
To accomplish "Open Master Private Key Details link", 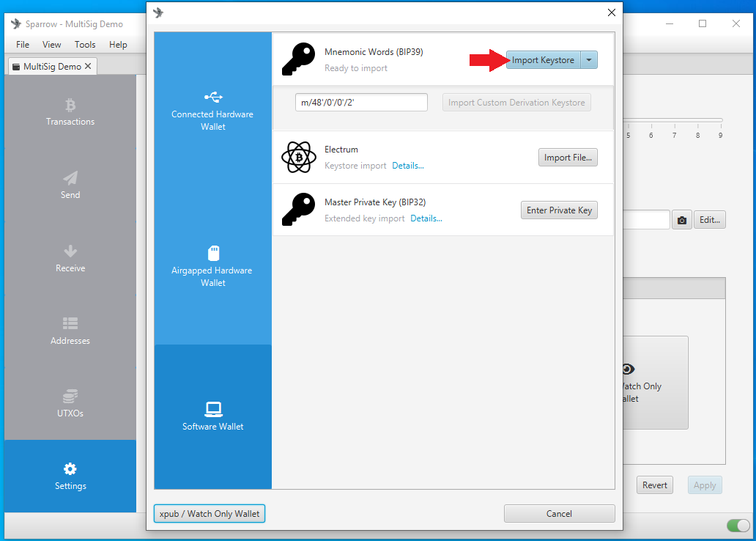I will pos(426,218).
